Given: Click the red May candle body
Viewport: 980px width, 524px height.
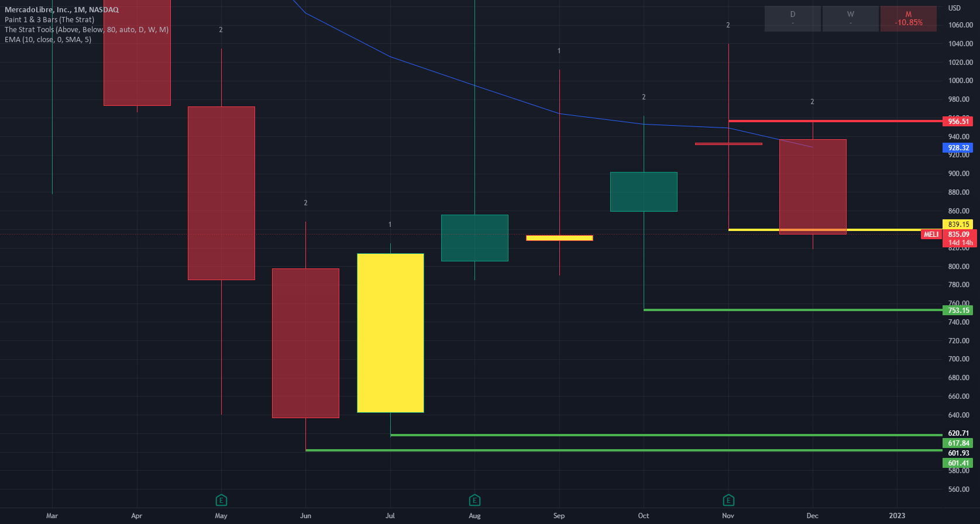Looking at the screenshot, I should pyautogui.click(x=221, y=193).
